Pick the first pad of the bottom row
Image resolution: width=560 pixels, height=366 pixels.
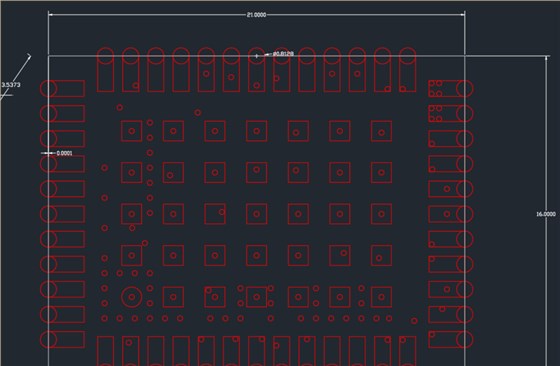tap(105, 351)
